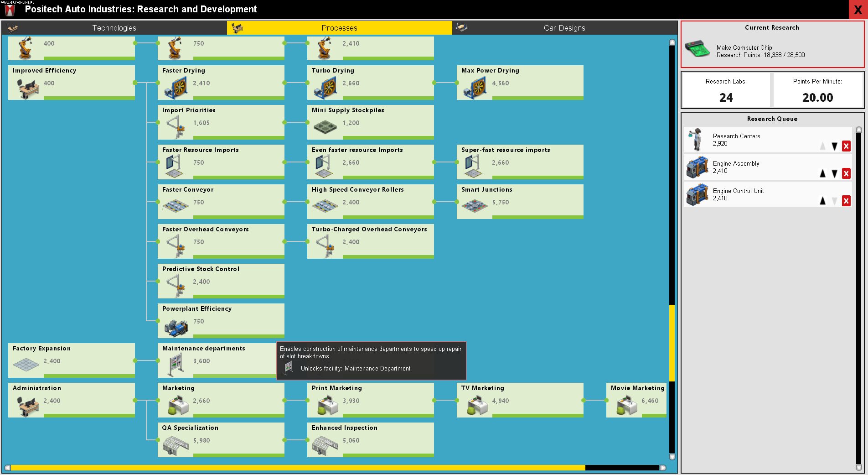Click the Maintenance departments sign icon
This screenshot has width=868, height=475.
coord(176,365)
